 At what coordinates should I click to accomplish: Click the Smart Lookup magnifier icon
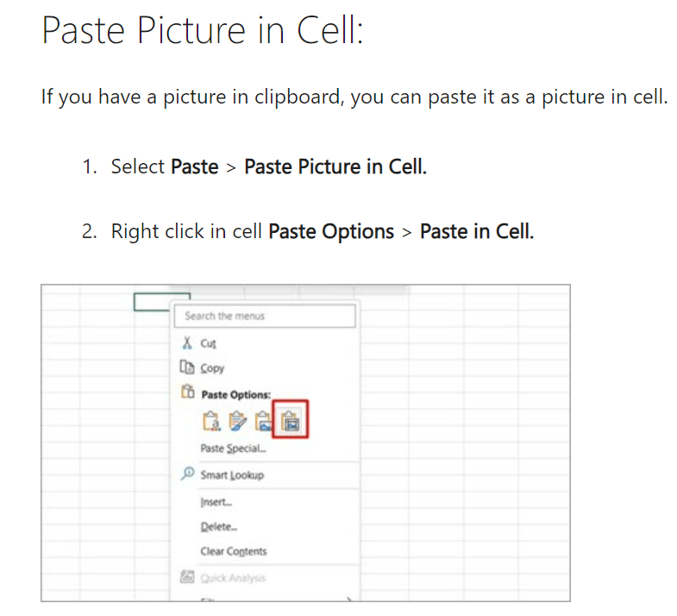187,475
